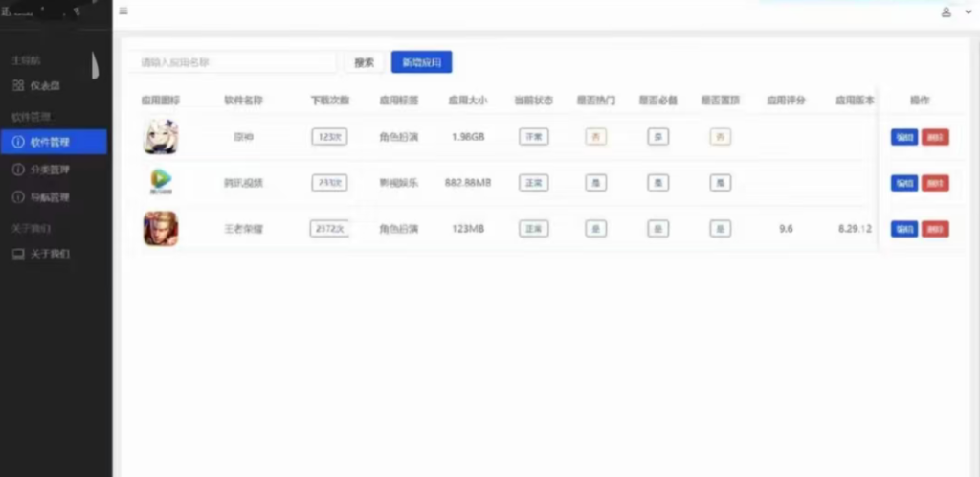Screen dimensions: 980x477
Task: Click the 下载次数 column header
Action: point(330,100)
